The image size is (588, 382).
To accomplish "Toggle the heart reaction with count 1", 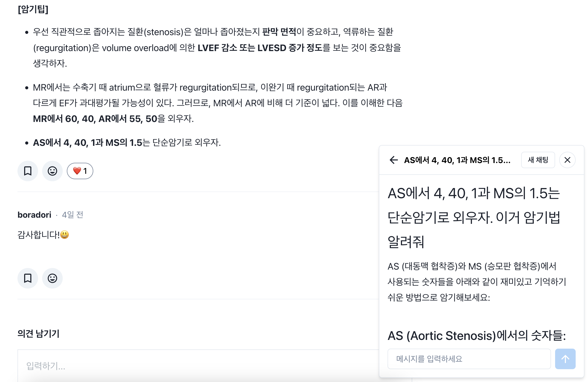I will [x=80, y=171].
